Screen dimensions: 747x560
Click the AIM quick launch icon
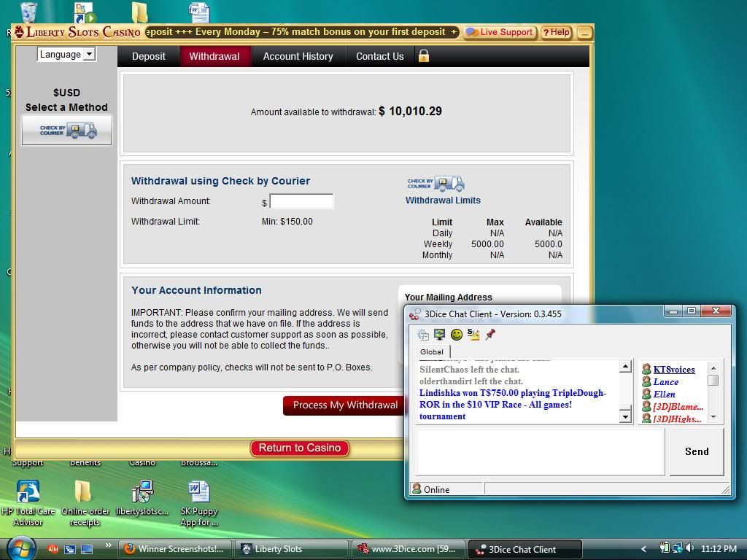tap(53, 549)
